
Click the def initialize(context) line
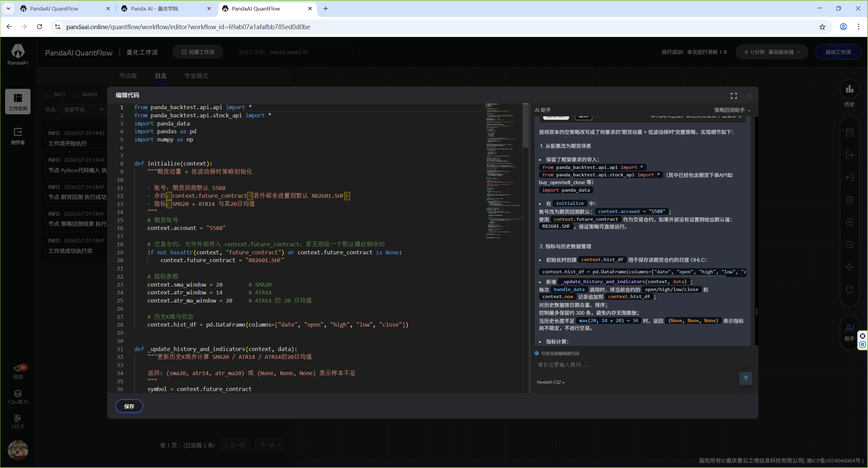coord(173,163)
